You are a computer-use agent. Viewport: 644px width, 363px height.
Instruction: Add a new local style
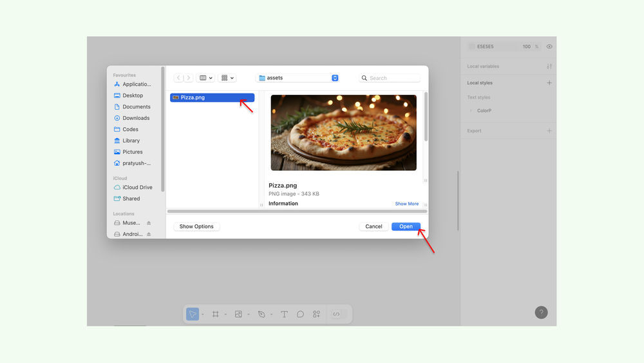[549, 83]
